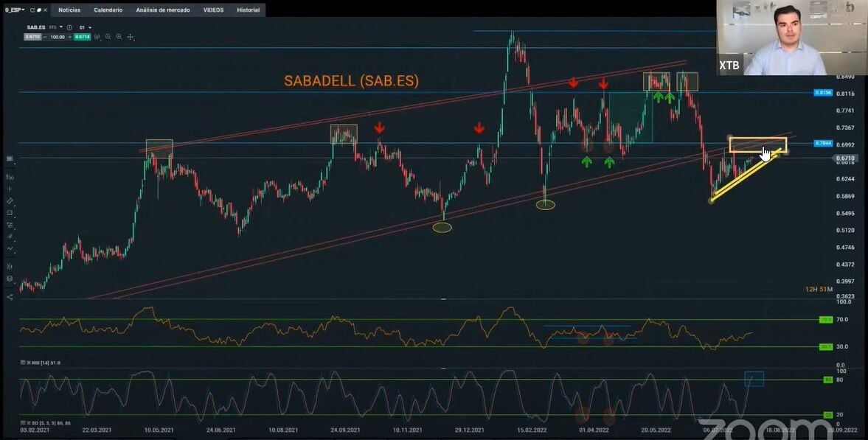
Task: Select the rectangle drawing tool in sidebar
Action: [x=10, y=212]
